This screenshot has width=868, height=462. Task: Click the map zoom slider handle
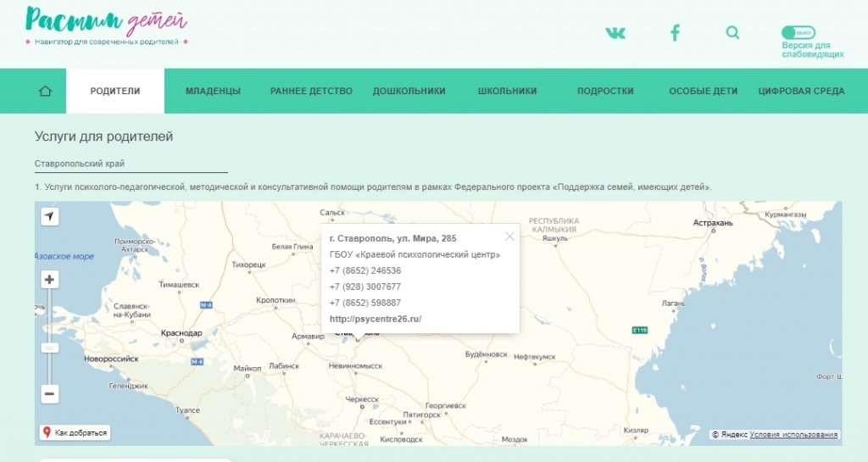(49, 348)
